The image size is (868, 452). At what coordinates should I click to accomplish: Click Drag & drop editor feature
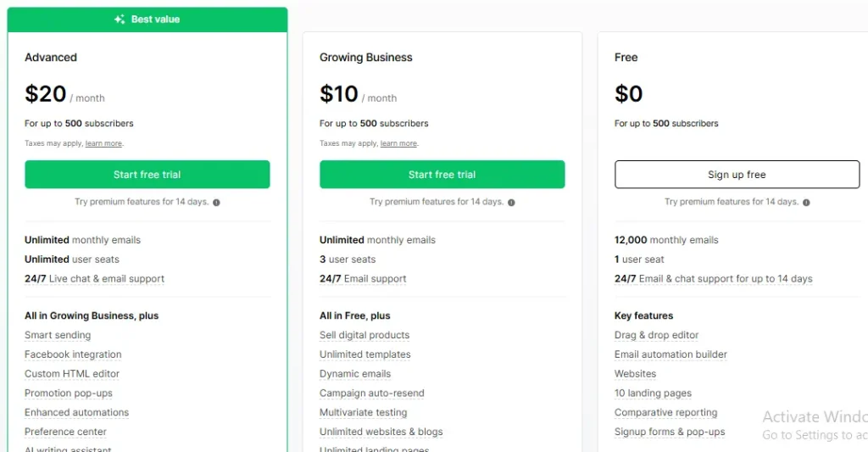coord(656,335)
